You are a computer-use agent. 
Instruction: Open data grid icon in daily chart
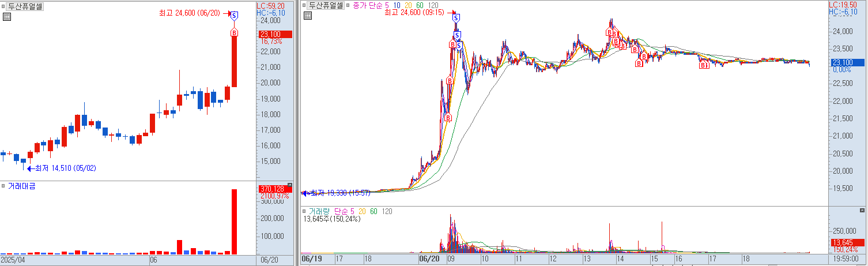(x=6, y=17)
